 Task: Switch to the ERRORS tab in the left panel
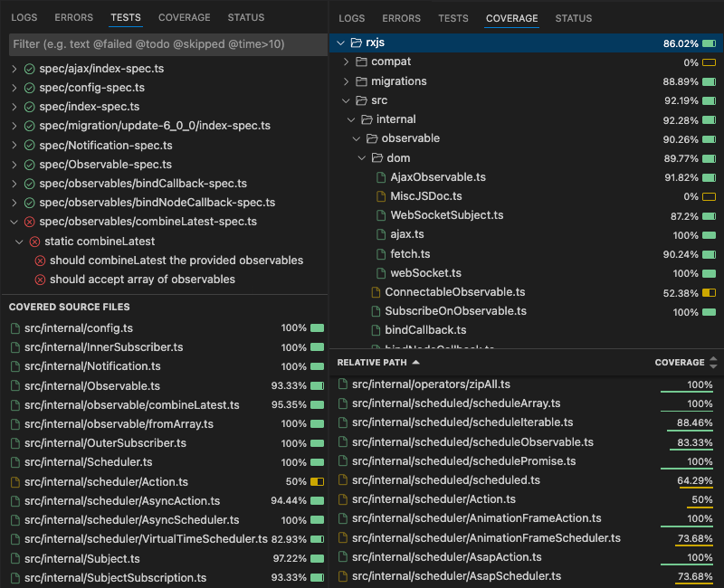click(x=73, y=17)
